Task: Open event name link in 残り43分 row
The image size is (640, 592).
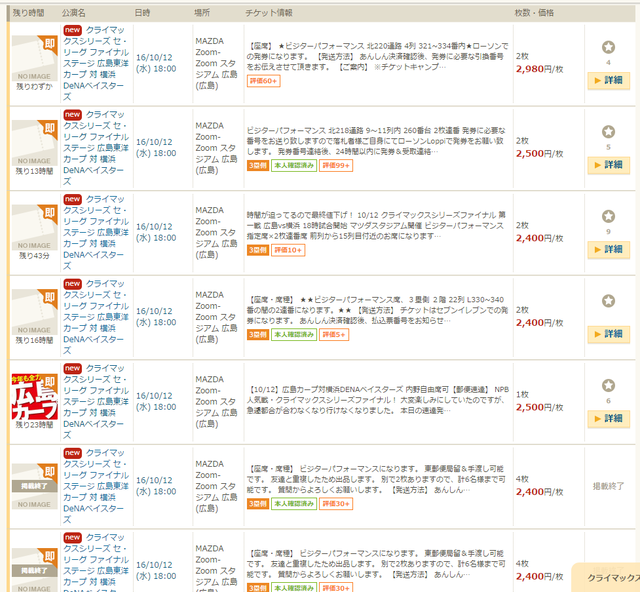Action: pyautogui.click(x=96, y=232)
